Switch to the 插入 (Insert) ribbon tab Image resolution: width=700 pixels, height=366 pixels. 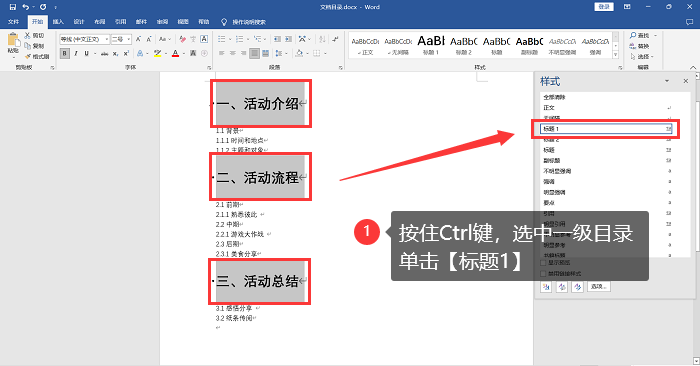click(58, 21)
